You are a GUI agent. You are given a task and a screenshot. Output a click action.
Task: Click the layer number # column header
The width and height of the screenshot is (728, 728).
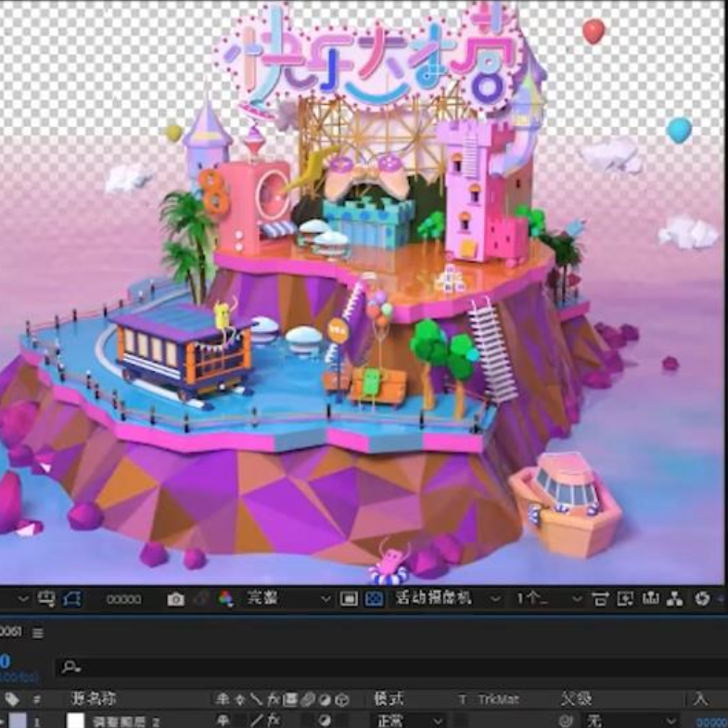click(37, 699)
